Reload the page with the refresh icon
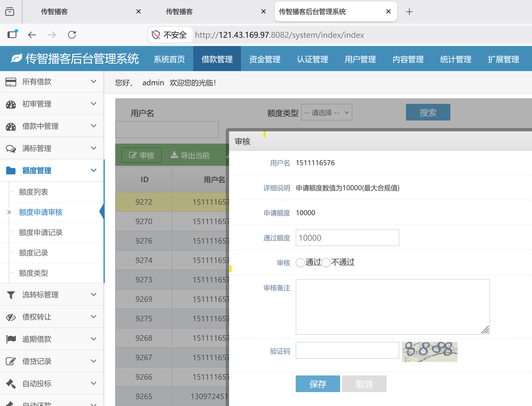Image resolution: width=532 pixels, height=406 pixels. click(x=72, y=35)
